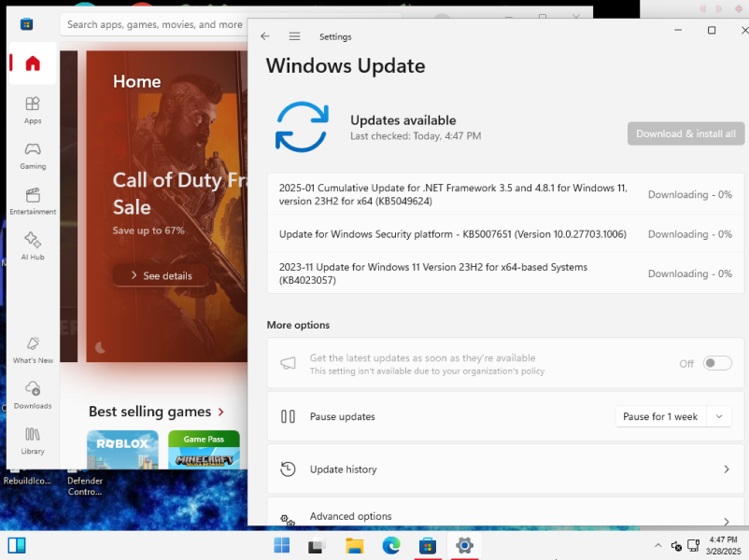The width and height of the screenshot is (749, 560).
Task: Click the network tray icon
Action: [x=693, y=545]
